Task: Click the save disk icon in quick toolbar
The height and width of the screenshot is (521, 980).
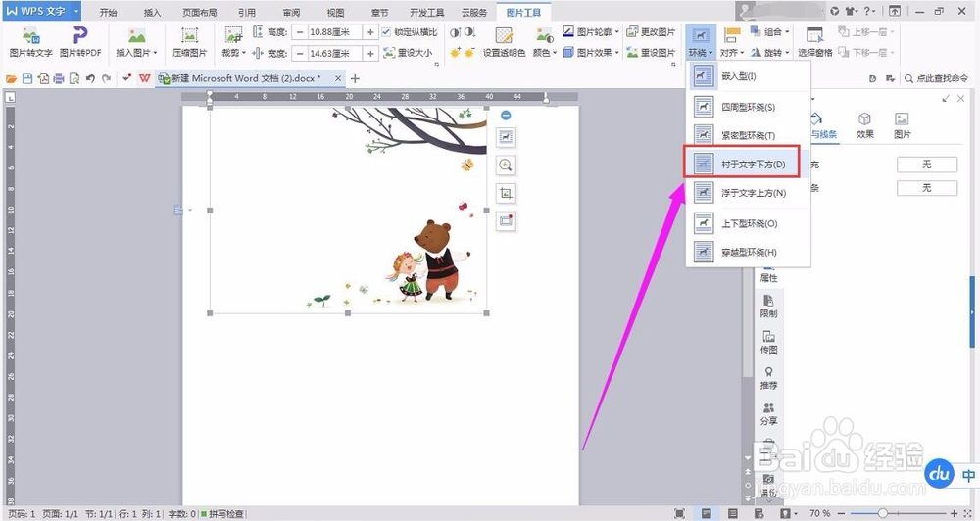Action: (x=26, y=78)
